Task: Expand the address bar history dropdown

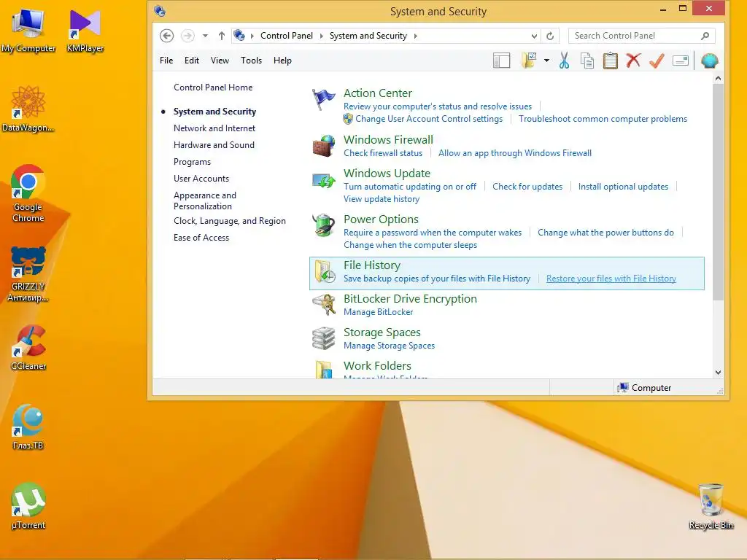Action: point(534,36)
